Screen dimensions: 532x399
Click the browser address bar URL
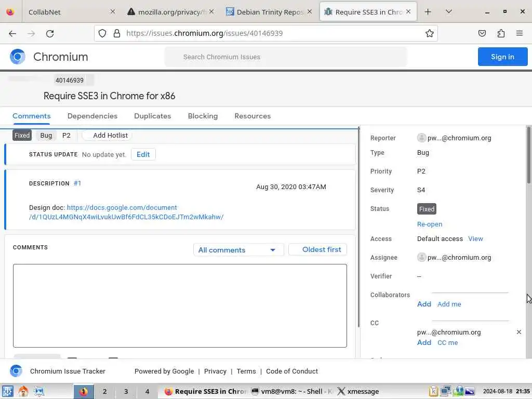(x=204, y=33)
